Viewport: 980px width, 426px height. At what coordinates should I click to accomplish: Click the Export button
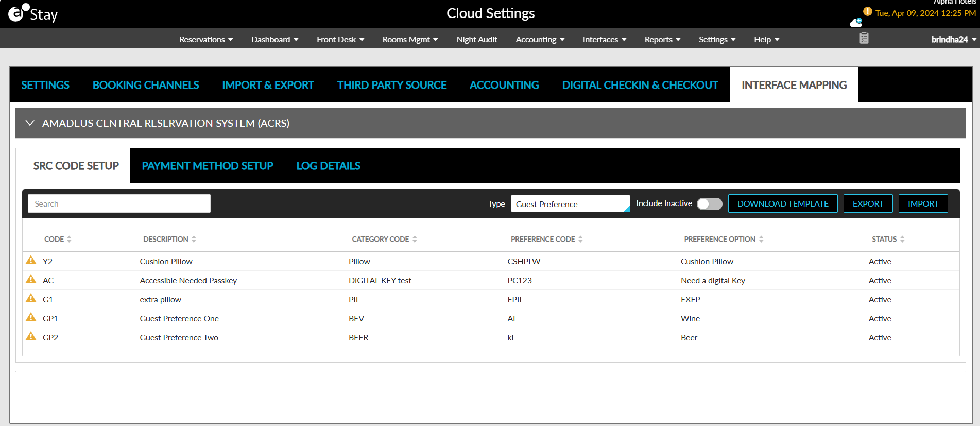(x=868, y=203)
